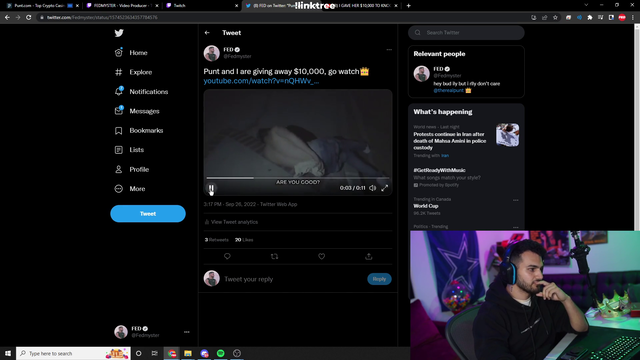Open the tab search dropdown arrow
This screenshot has width=640, height=360.
[x=586, y=5]
